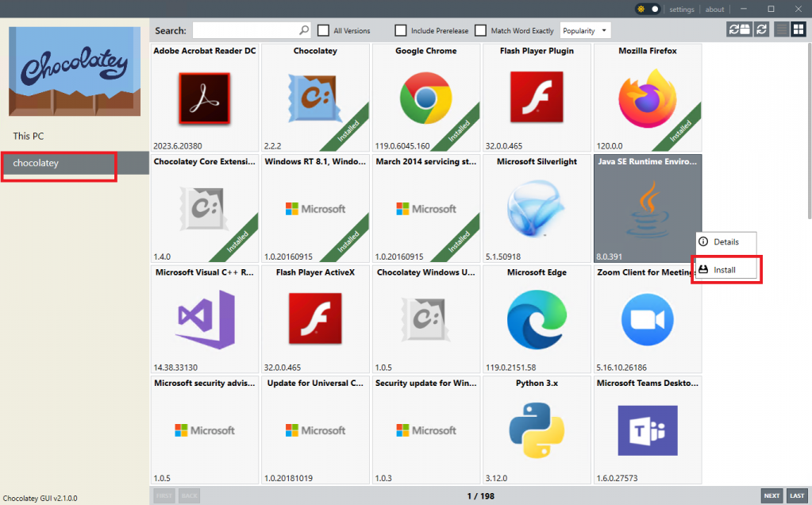The image size is (812, 505).
Task: Click the Adobe Reader version 2023.6.20380
Action: point(178,146)
